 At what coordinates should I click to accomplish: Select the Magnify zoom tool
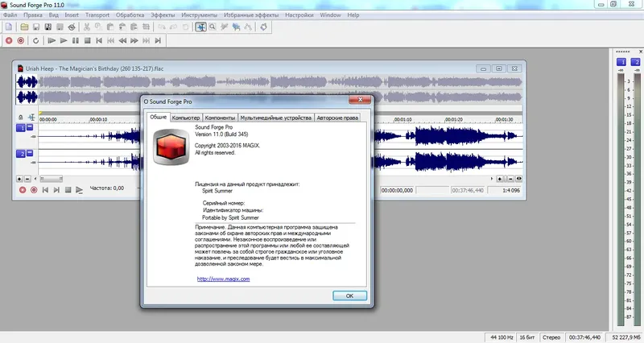[213, 27]
